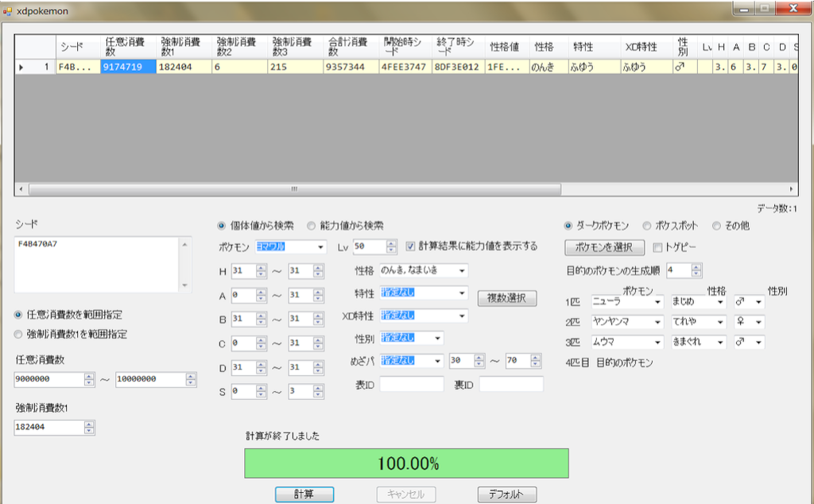This screenshot has height=504, width=814.
Task: Click the ポケモンを選択 button
Action: [604, 247]
